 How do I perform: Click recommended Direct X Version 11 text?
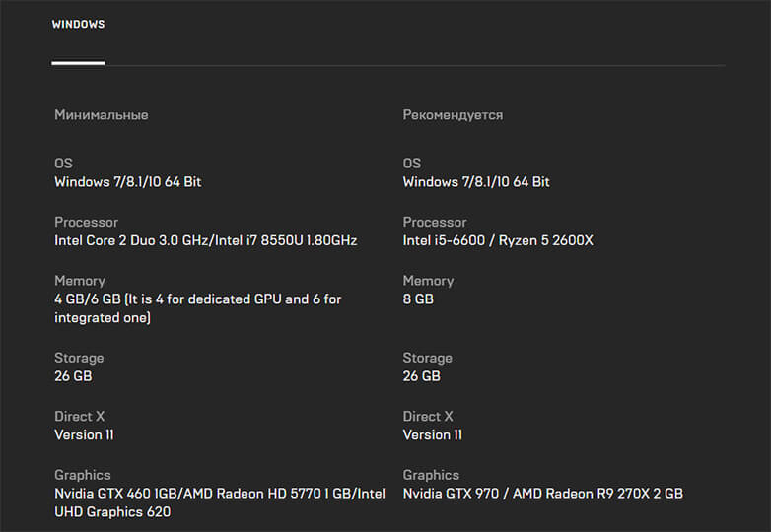[432, 435]
